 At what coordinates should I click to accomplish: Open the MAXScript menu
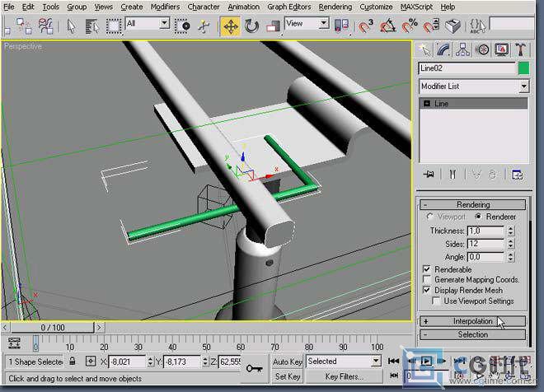click(x=416, y=7)
